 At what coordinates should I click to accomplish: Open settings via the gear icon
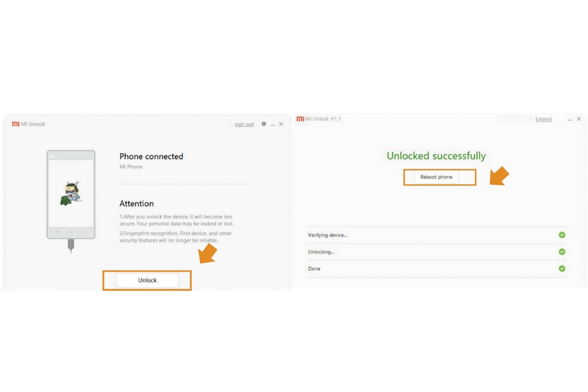[x=264, y=124]
